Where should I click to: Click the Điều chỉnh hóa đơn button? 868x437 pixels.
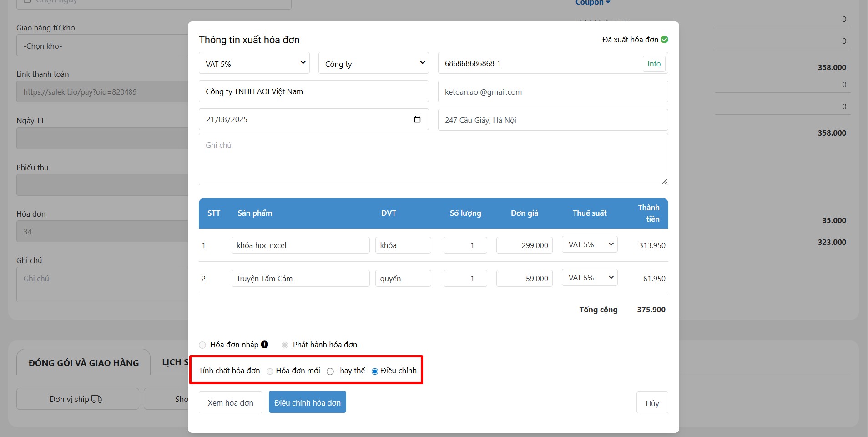coord(308,403)
